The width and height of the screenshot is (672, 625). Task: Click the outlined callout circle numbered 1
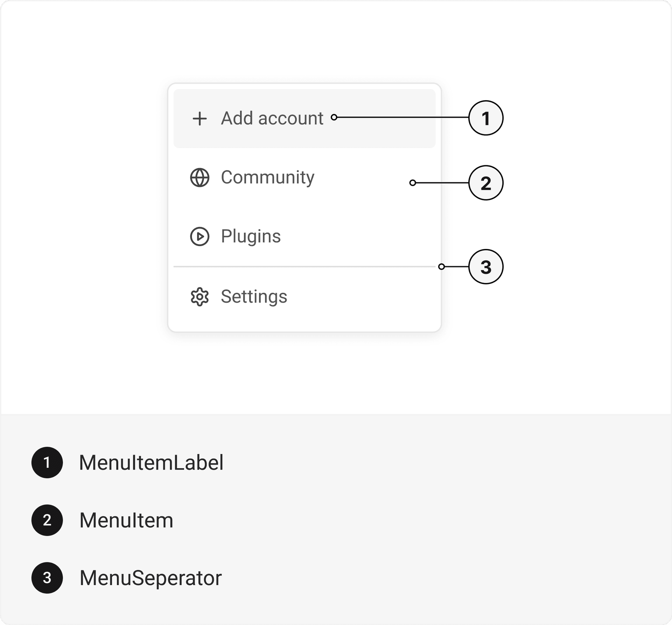click(485, 118)
